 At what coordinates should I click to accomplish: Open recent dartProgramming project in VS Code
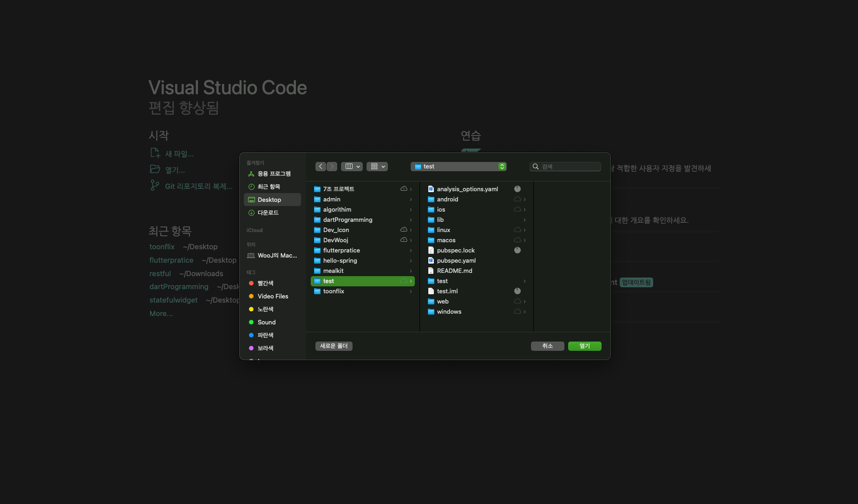(x=179, y=287)
